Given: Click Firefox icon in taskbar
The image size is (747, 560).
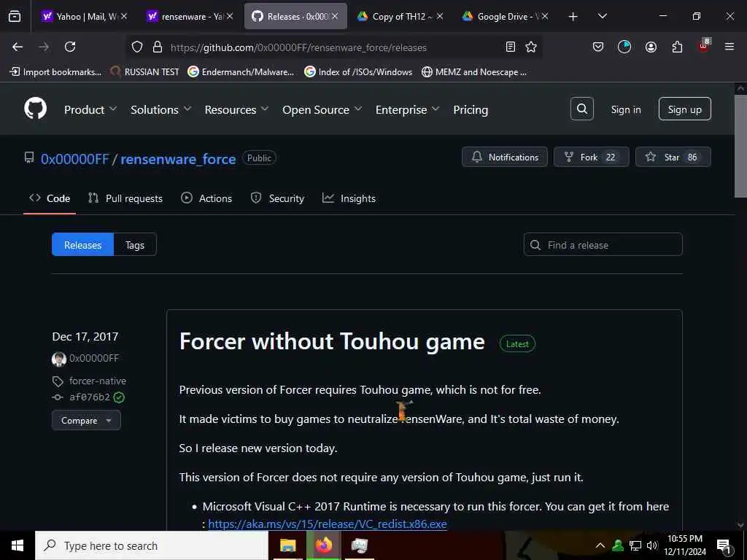Looking at the screenshot, I should [323, 545].
